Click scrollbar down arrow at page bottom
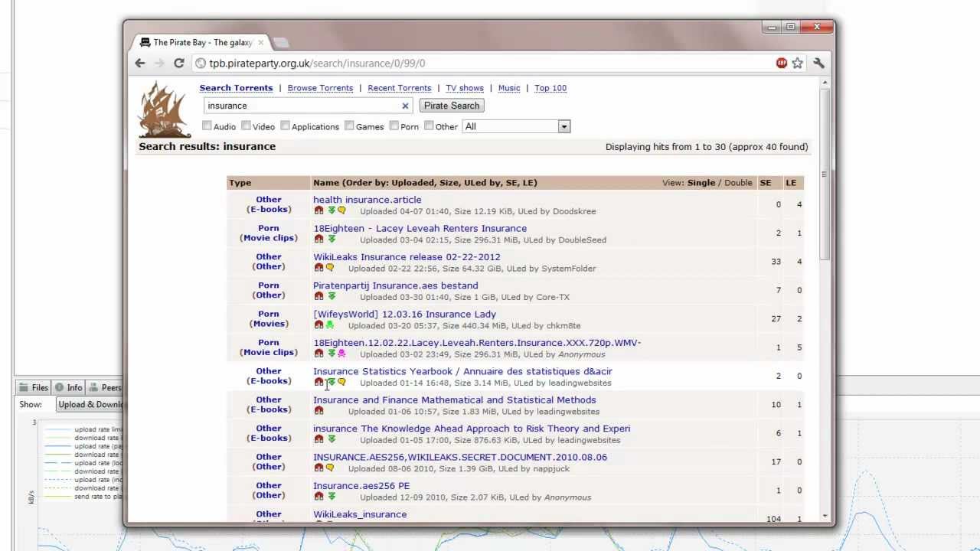Viewport: 980px width, 551px height. (x=825, y=516)
